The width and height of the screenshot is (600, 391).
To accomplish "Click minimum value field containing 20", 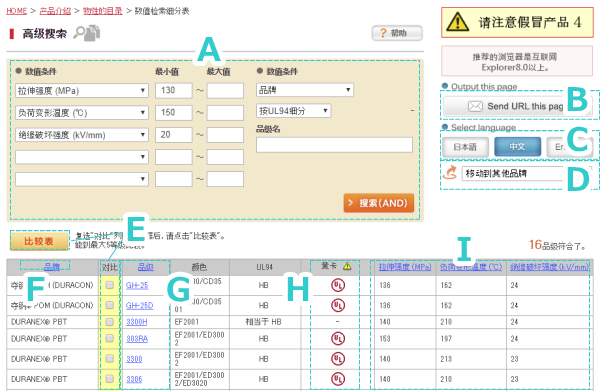I will (x=174, y=135).
